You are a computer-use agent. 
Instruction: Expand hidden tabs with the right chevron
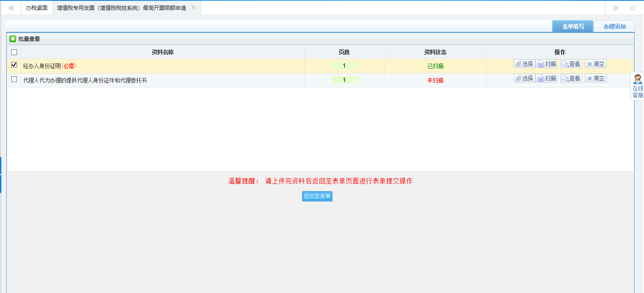(x=615, y=7)
